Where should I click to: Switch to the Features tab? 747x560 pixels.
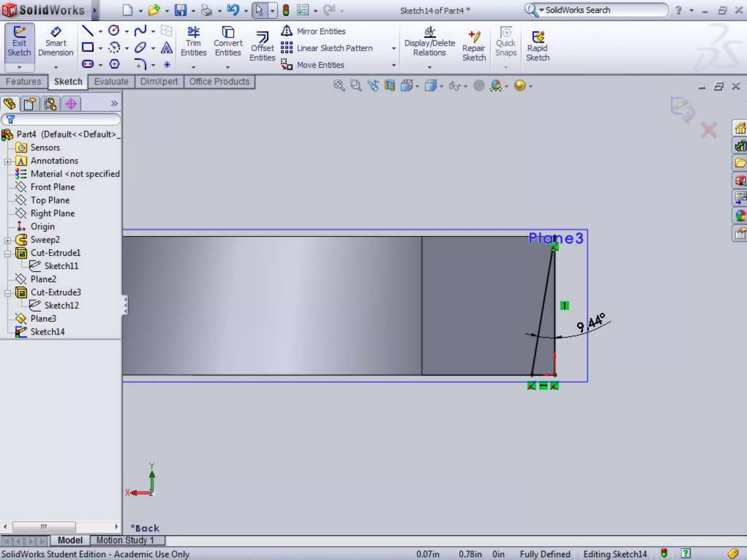(23, 82)
